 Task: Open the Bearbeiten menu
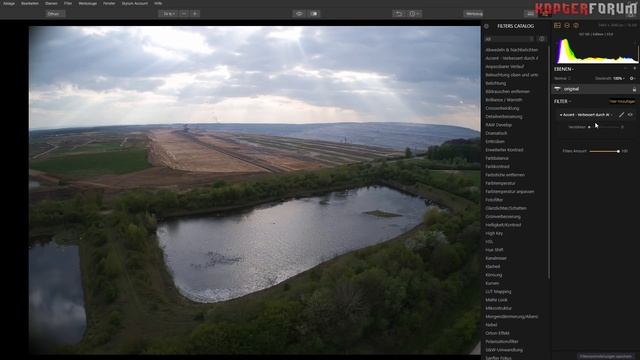(x=30, y=3)
